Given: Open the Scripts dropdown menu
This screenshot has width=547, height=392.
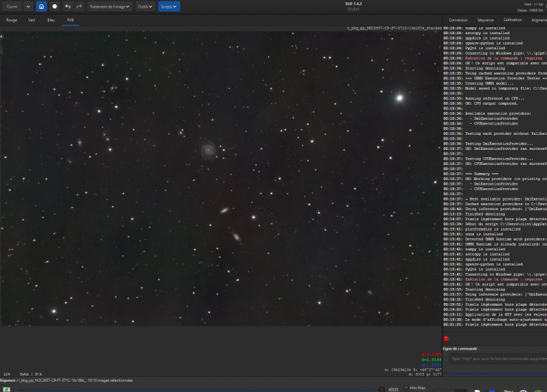Looking at the screenshot, I should pos(169,6).
